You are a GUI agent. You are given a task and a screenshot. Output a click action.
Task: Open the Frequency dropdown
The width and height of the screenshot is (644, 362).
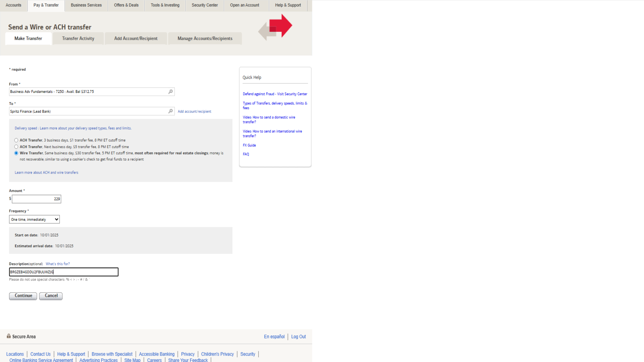point(34,220)
